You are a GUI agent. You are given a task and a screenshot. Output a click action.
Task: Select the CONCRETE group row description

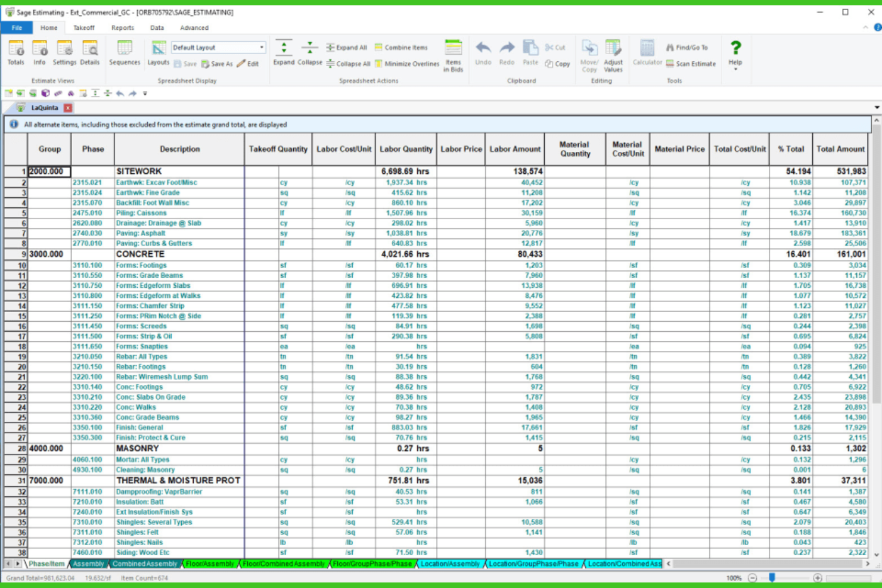coord(179,254)
